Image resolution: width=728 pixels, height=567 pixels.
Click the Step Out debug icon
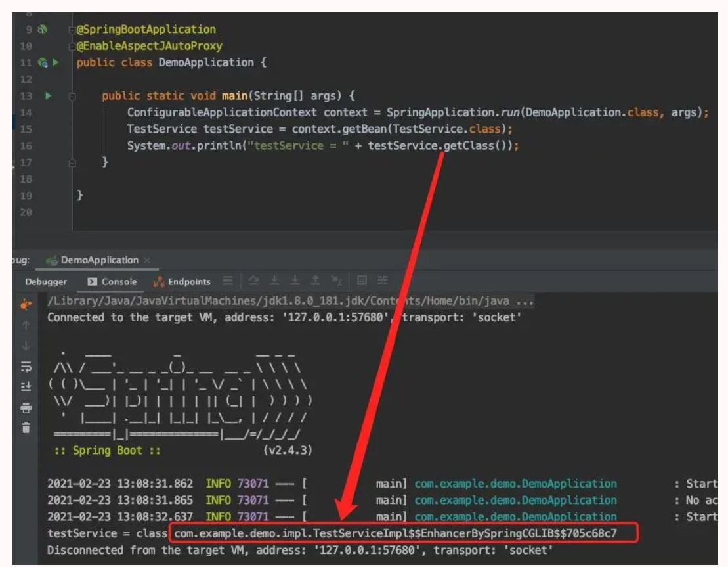click(316, 280)
